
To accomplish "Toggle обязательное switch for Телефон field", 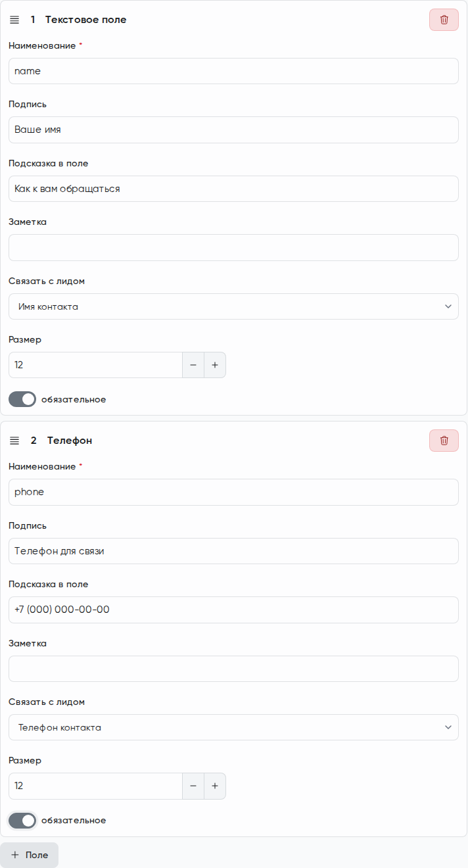I will [x=22, y=820].
